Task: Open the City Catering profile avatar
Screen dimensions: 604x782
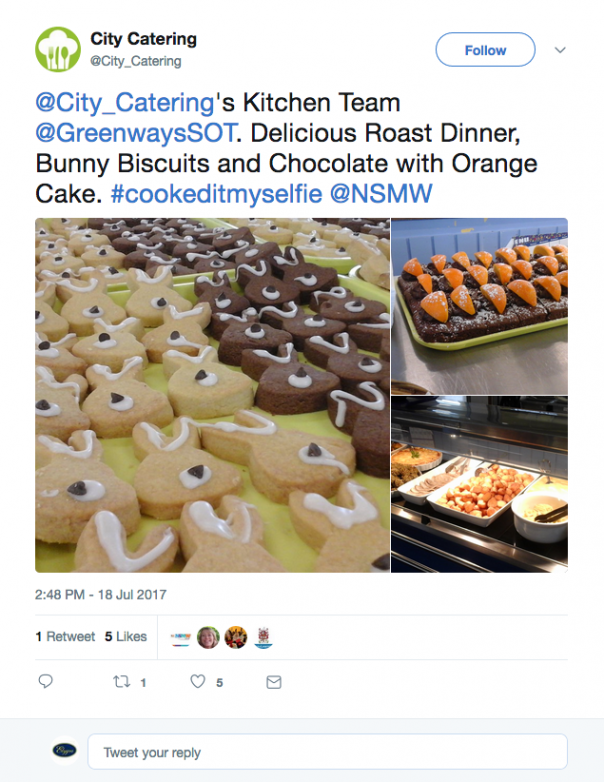Action: click(58, 49)
